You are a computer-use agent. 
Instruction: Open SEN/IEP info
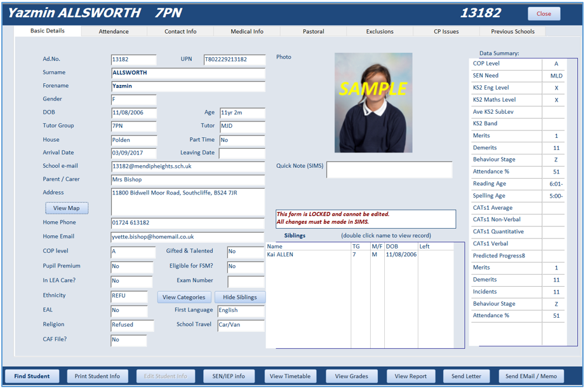(229, 376)
